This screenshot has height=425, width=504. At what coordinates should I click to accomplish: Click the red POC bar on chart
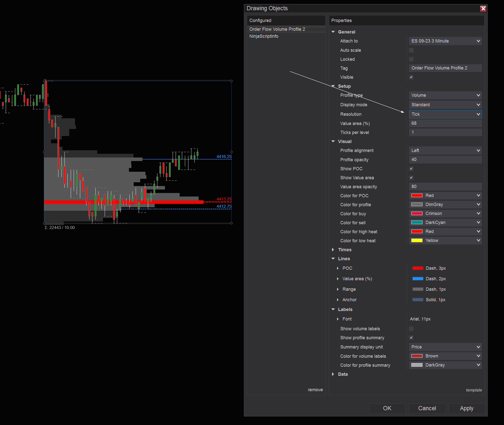pyautogui.click(x=124, y=202)
